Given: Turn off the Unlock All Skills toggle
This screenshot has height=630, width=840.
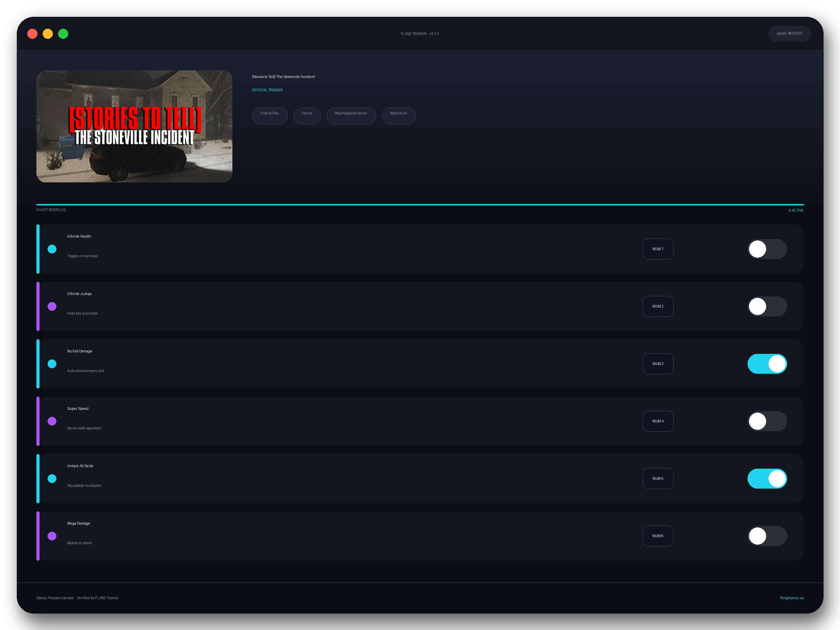Looking at the screenshot, I should point(767,478).
